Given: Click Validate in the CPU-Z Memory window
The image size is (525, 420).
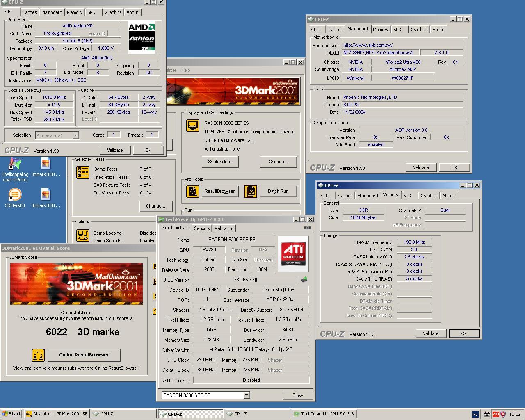Looking at the screenshot, I should click(431, 333).
